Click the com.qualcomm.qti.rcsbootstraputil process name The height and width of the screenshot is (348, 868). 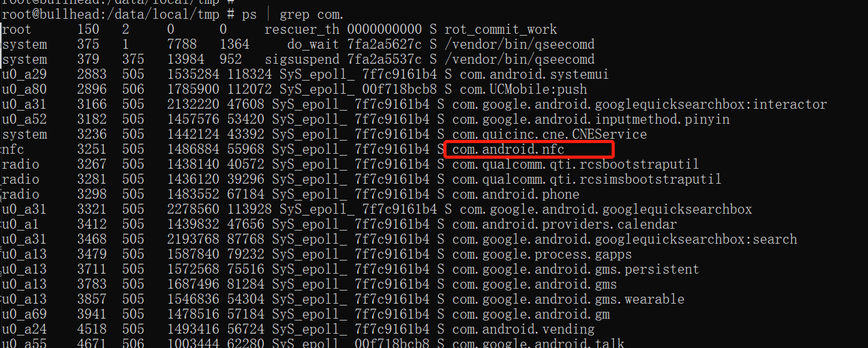tap(576, 164)
